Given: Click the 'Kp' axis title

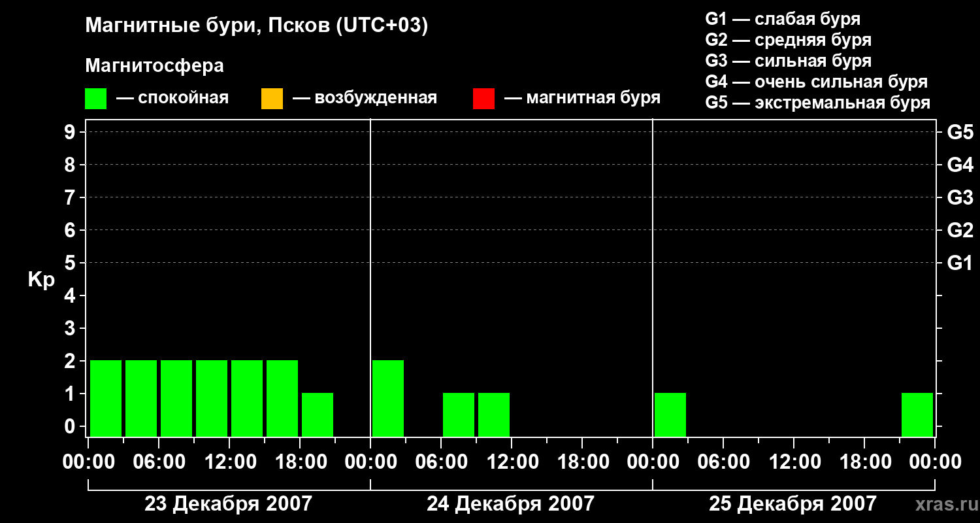Looking at the screenshot, I should coord(41,280).
